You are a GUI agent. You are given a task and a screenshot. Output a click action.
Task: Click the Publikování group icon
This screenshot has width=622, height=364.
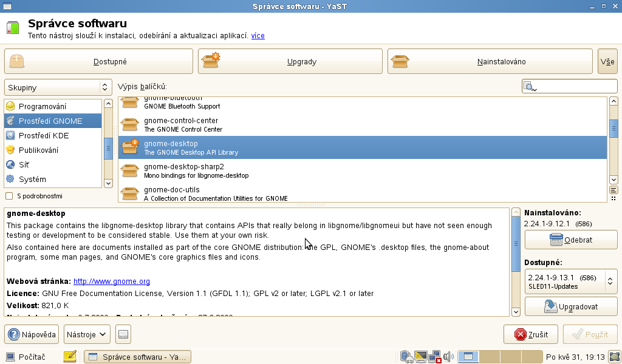pyautogui.click(x=10, y=150)
